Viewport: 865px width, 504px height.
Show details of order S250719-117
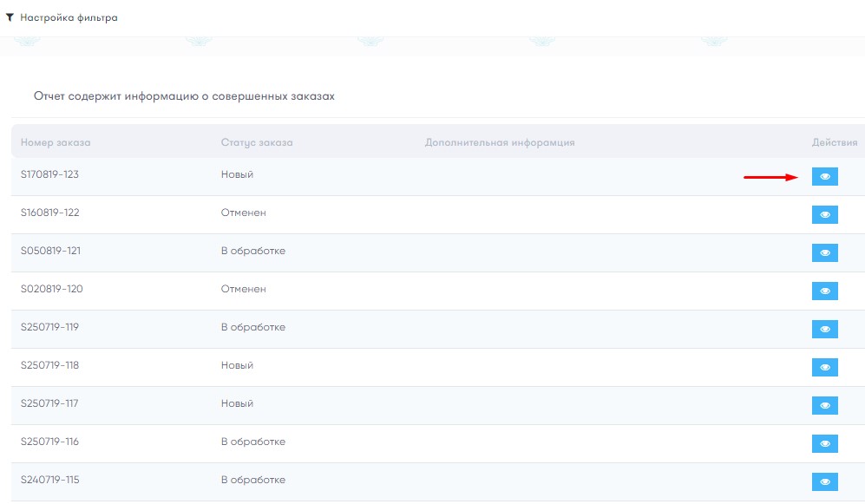click(x=825, y=405)
